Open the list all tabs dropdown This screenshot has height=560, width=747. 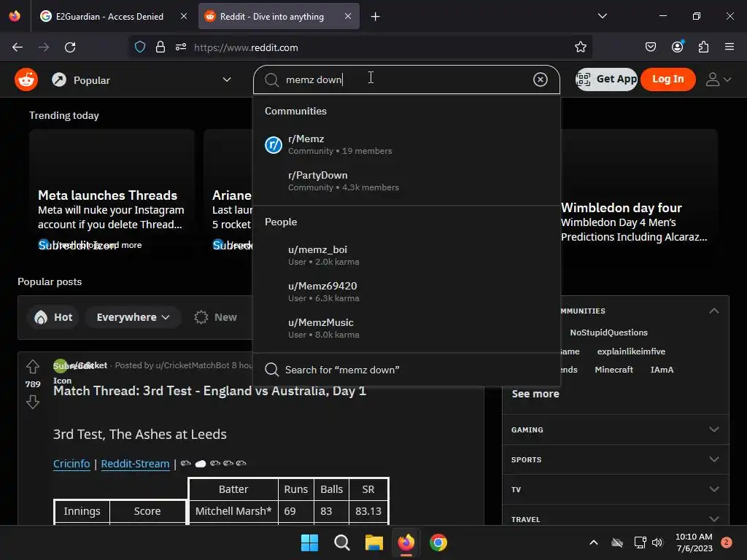[x=602, y=16]
